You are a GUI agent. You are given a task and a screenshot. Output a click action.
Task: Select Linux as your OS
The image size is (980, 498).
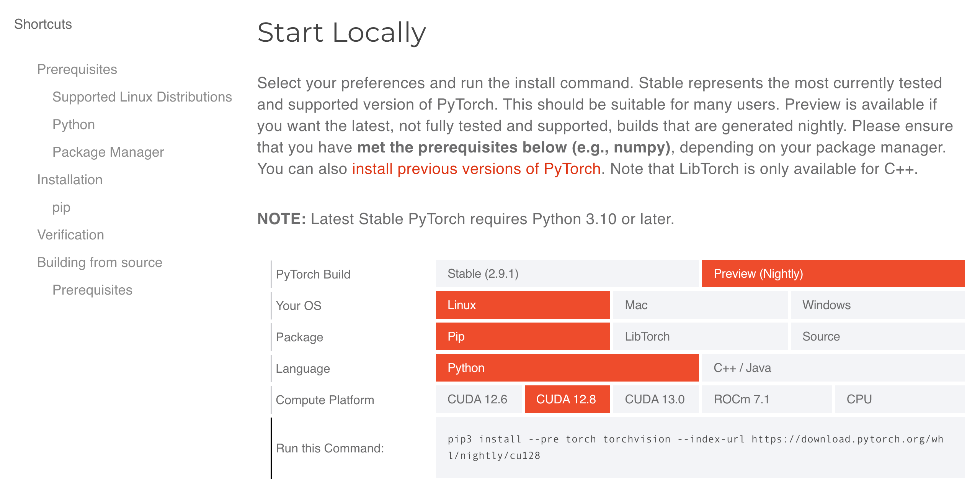pos(523,305)
